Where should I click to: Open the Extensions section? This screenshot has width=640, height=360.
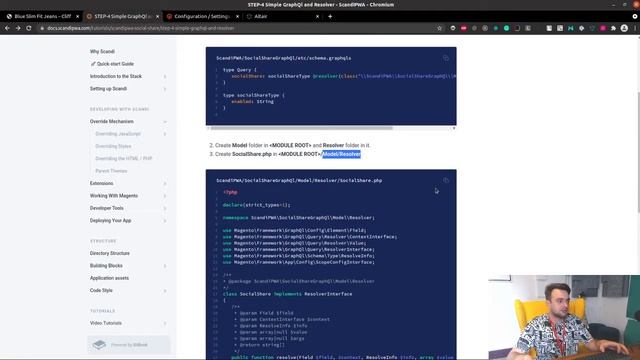tap(102, 183)
